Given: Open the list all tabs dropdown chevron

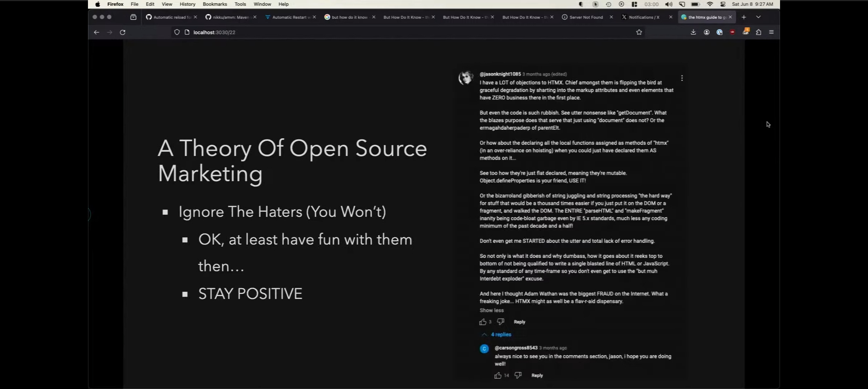Looking at the screenshot, I should (758, 17).
